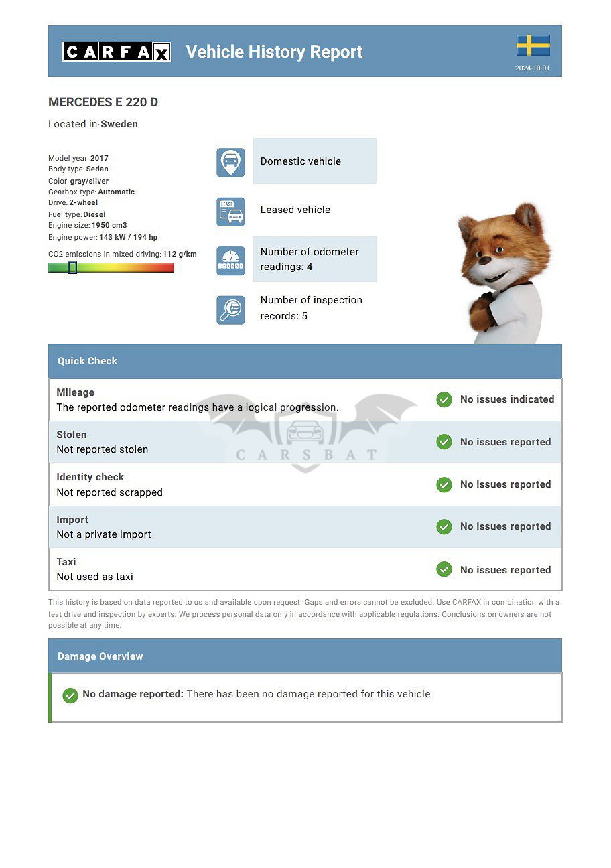Open the odometer readings icon

tap(230, 260)
